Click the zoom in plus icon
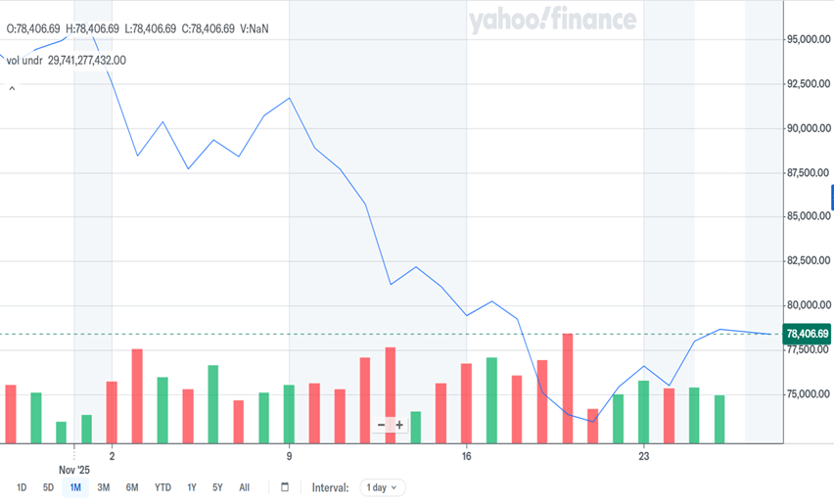The width and height of the screenshot is (834, 504). tap(399, 425)
